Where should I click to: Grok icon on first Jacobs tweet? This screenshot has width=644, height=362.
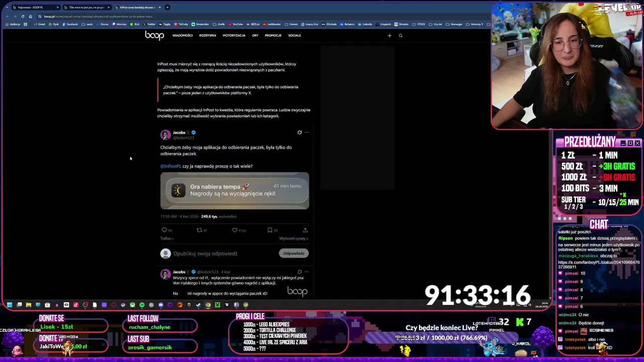click(299, 132)
